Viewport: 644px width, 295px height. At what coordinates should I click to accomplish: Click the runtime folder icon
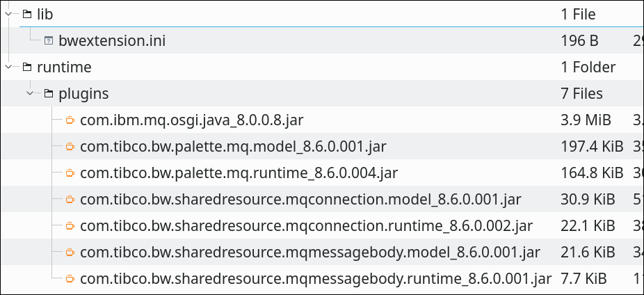coord(27,67)
